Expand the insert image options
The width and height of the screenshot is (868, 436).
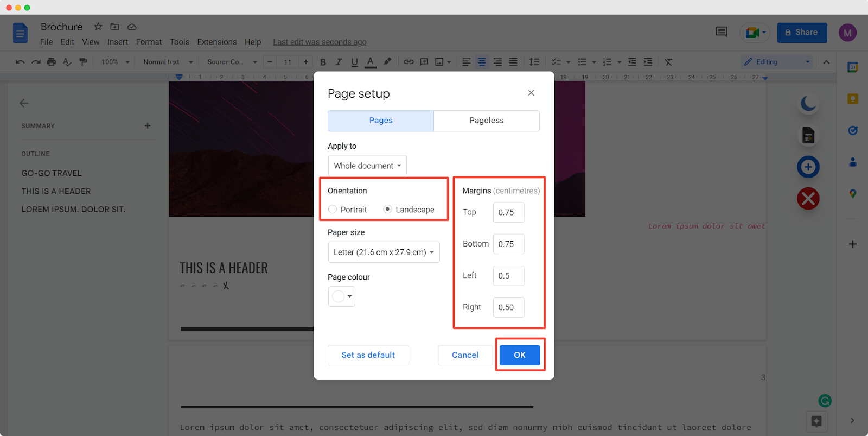pos(449,62)
